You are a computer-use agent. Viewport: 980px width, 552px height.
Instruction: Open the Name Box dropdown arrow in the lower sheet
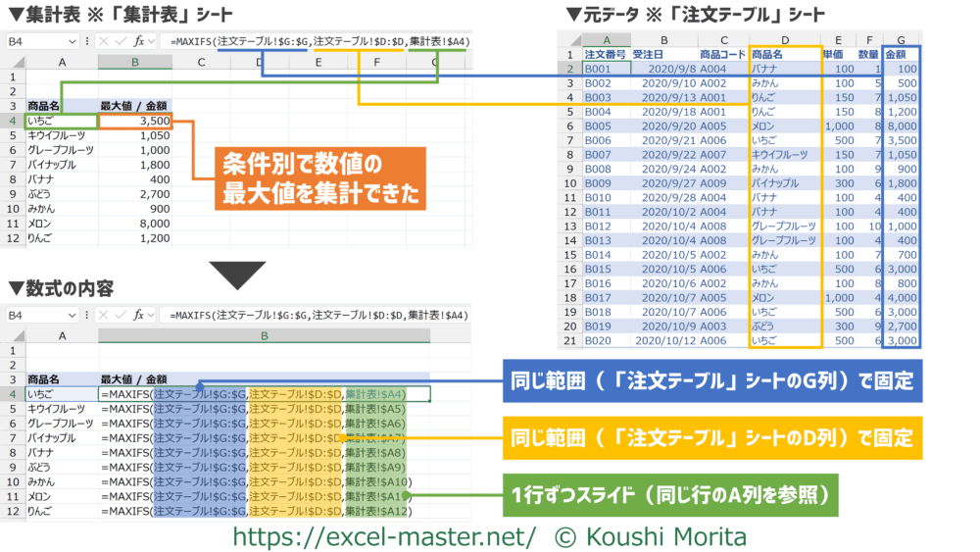click(x=73, y=316)
